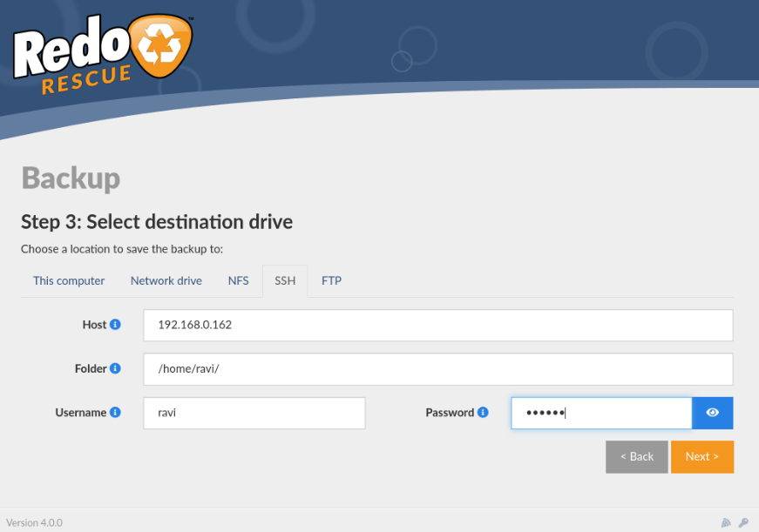Go back with the Back button
The image size is (759, 532).
click(x=636, y=456)
